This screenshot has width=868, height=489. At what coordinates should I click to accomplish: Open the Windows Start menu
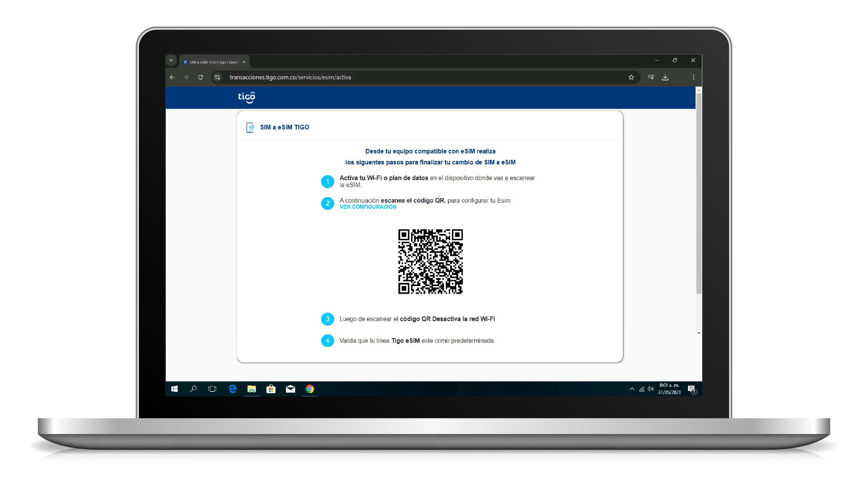coord(174,389)
